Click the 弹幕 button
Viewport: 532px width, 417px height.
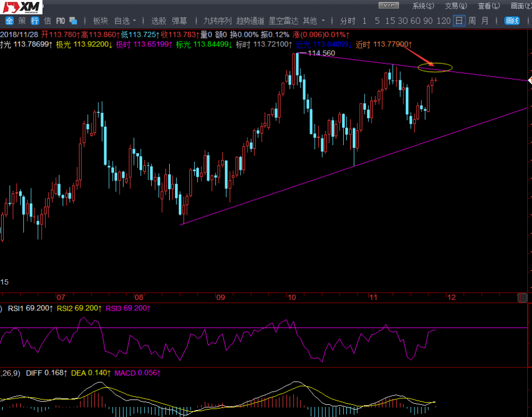tap(179, 21)
